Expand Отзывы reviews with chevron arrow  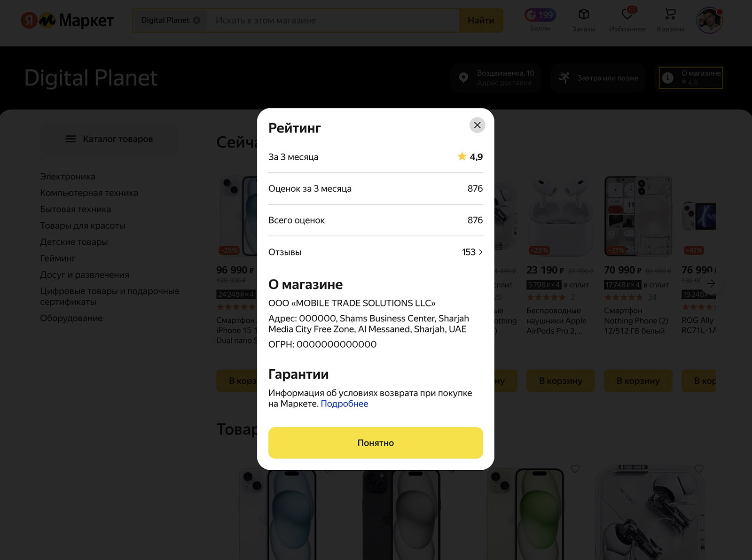(x=480, y=252)
